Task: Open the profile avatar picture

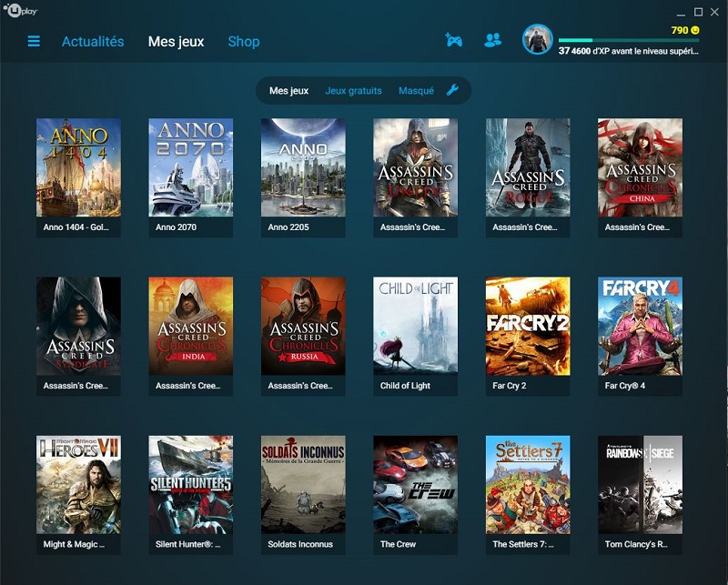Action: pos(537,39)
